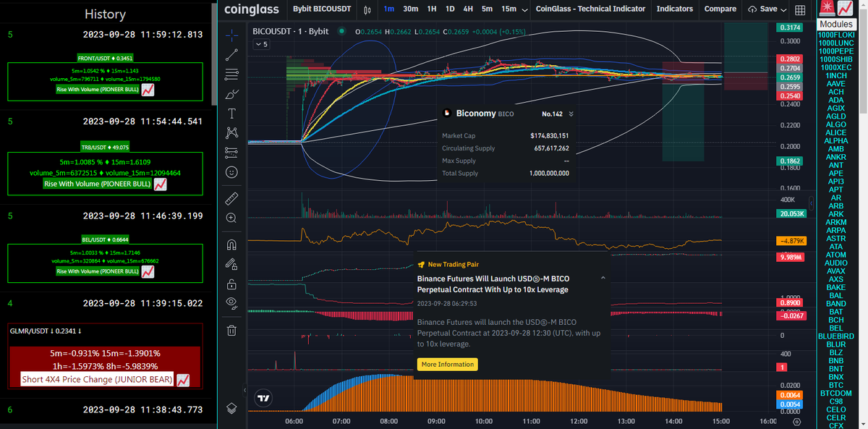
Task: Hide all drawings with eye icon
Action: [231, 302]
